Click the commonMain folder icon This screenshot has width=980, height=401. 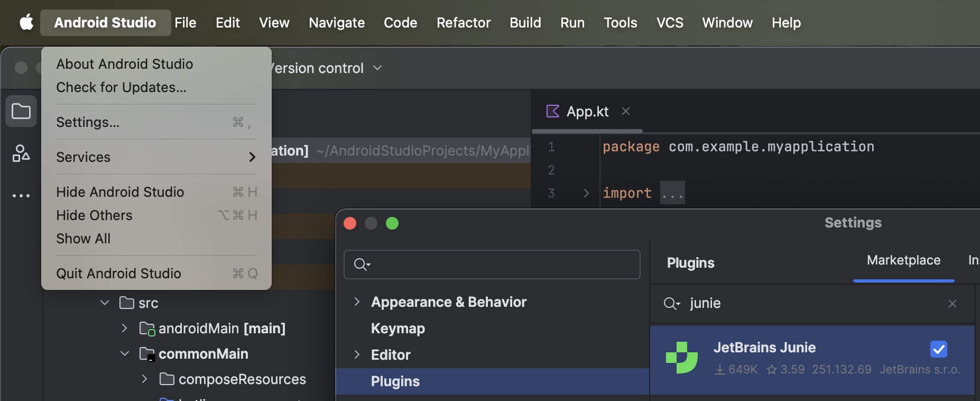click(147, 354)
